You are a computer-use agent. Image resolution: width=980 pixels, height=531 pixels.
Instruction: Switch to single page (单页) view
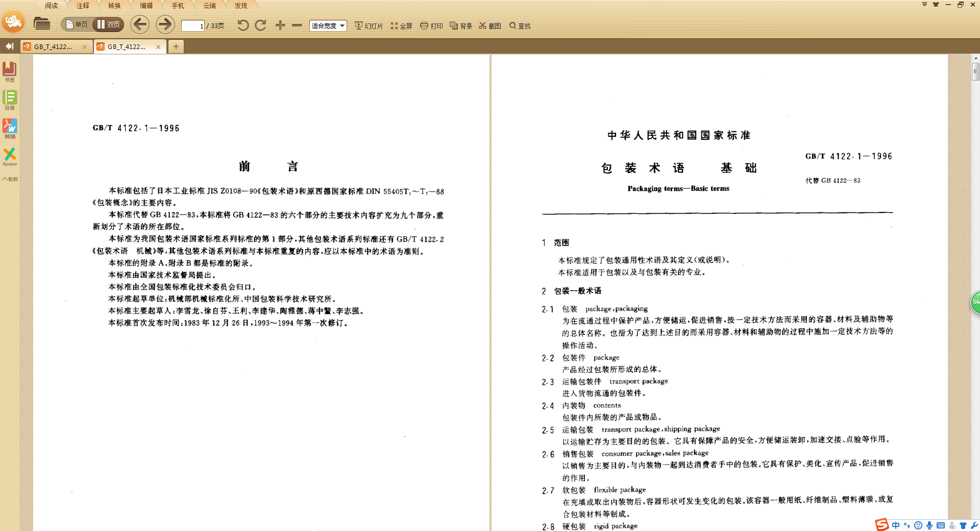click(x=77, y=25)
